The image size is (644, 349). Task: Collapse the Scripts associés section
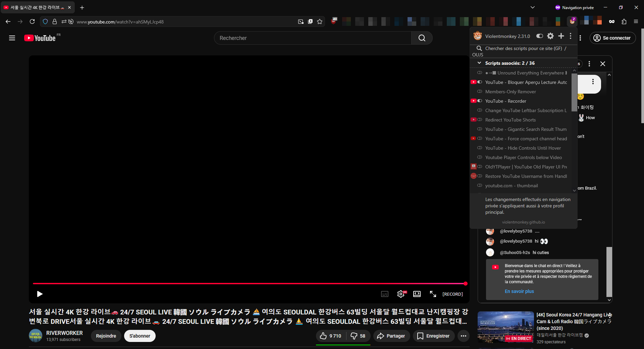(x=479, y=63)
